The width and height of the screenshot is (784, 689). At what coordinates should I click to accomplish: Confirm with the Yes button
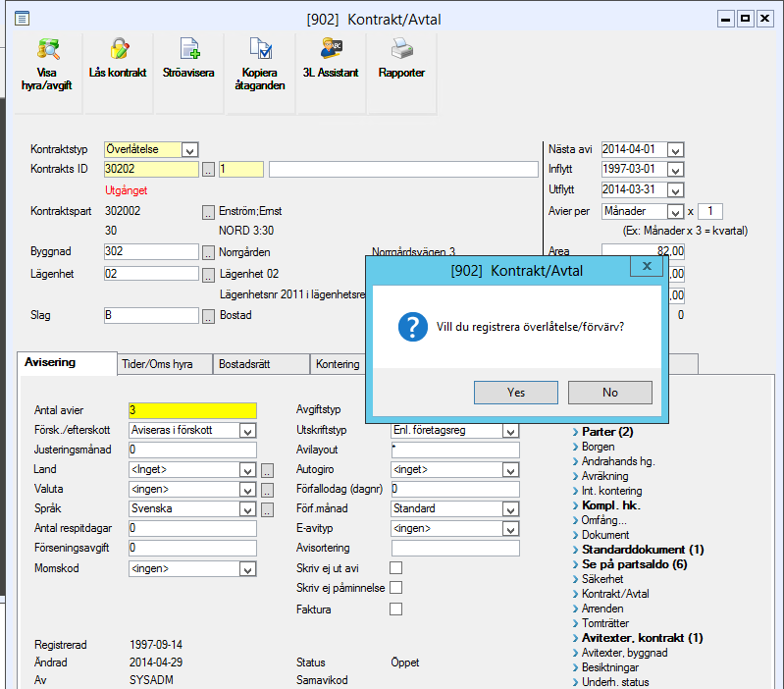coord(516,393)
